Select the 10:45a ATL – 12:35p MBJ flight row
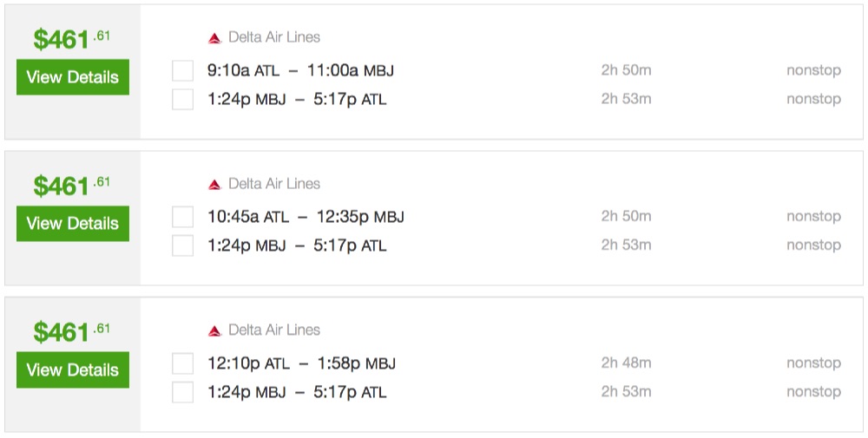 pos(306,217)
